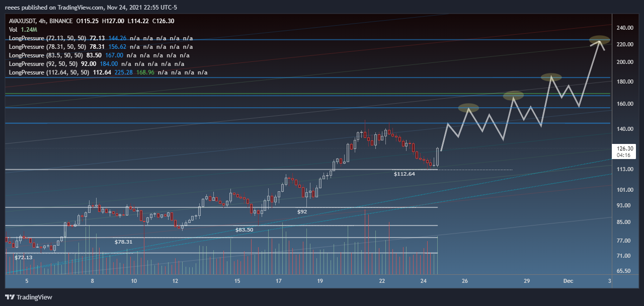
Task: Click the 85.00 price axis label
Action: (x=623, y=222)
